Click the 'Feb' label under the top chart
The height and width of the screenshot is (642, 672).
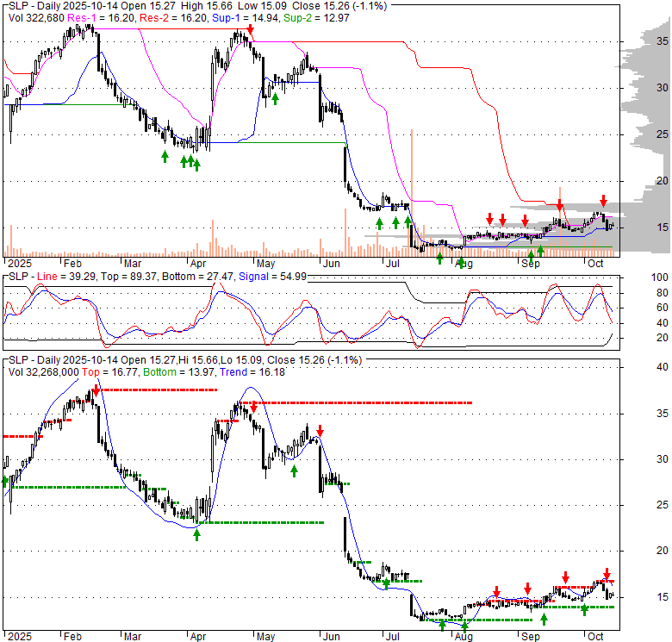(72, 264)
